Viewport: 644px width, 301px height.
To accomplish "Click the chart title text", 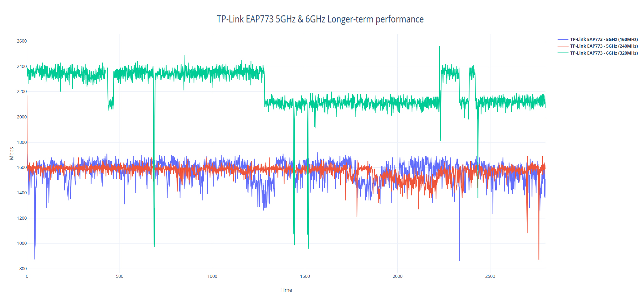I will point(320,19).
